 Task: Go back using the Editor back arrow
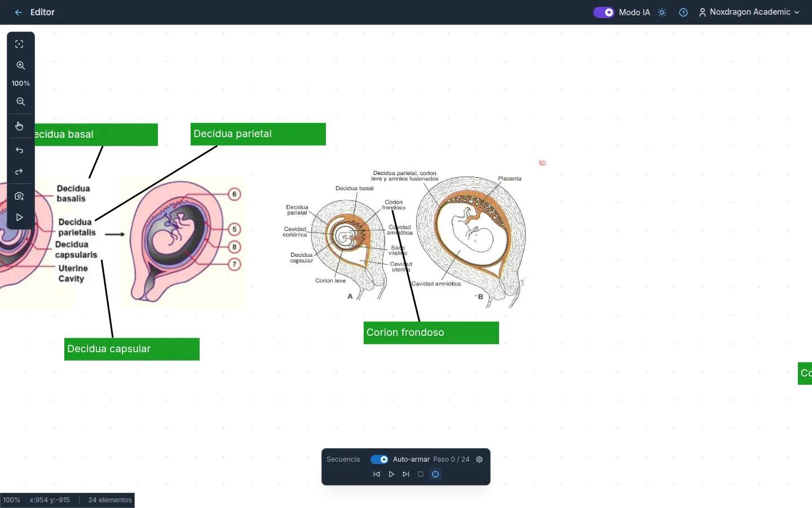[19, 12]
